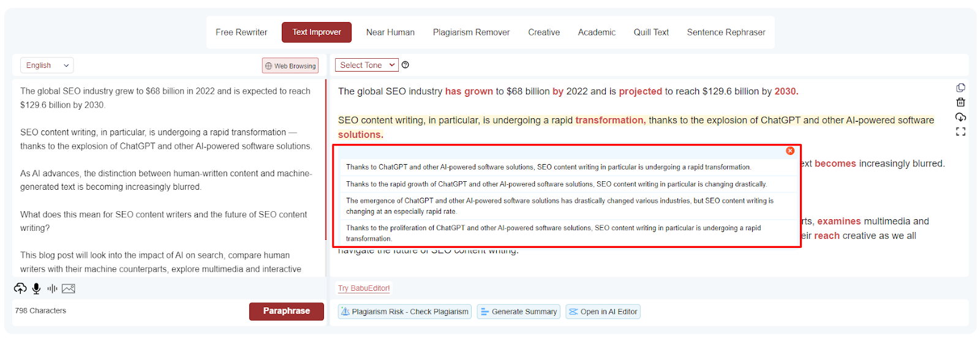Expand output panel to fullscreen
This screenshot has width=980, height=341.
click(960, 132)
